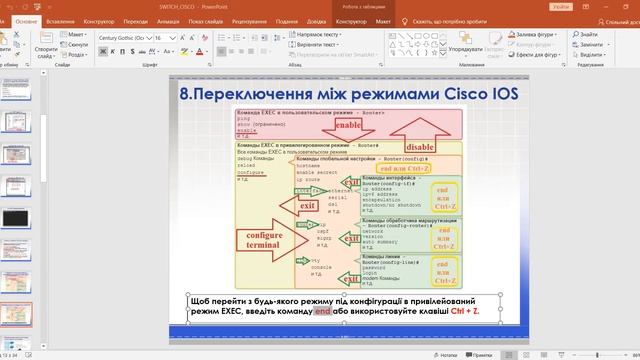Open Макет layout dropdown
The width and height of the screenshot is (640, 360).
(74, 34)
